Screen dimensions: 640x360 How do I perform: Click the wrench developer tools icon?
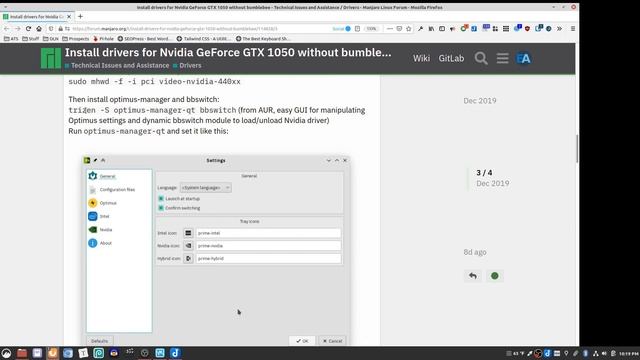click(x=420, y=29)
